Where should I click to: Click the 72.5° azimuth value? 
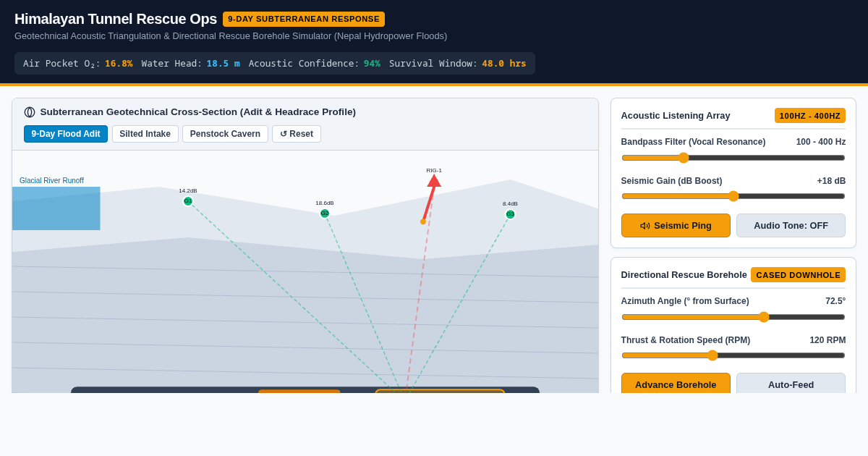(x=835, y=301)
